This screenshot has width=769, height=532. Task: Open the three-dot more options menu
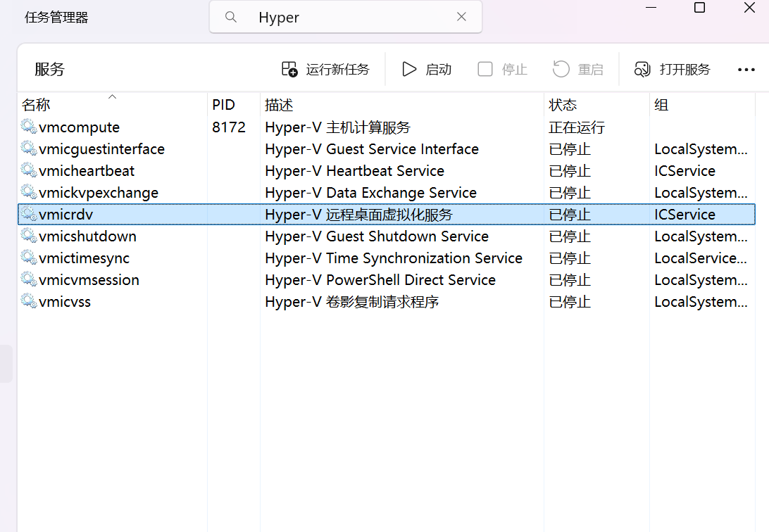746,70
